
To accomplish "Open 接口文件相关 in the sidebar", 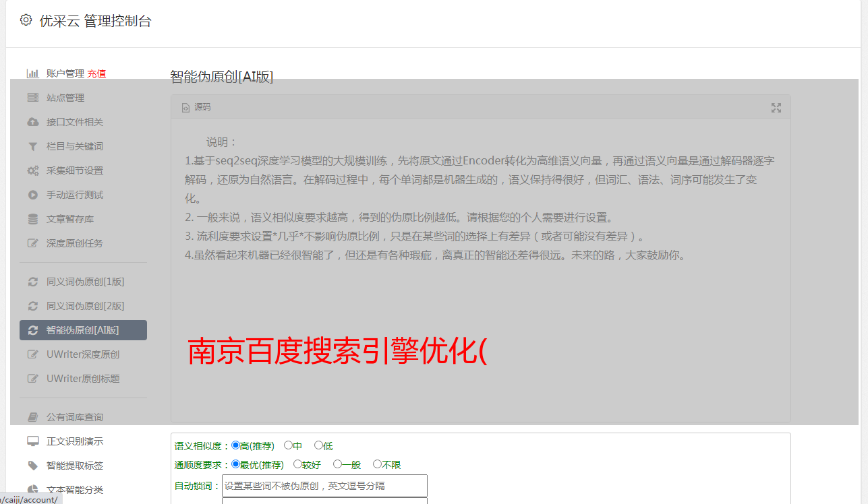I will [x=75, y=122].
